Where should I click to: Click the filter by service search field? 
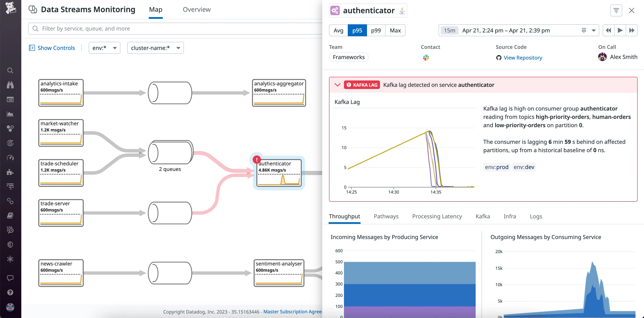(175, 29)
